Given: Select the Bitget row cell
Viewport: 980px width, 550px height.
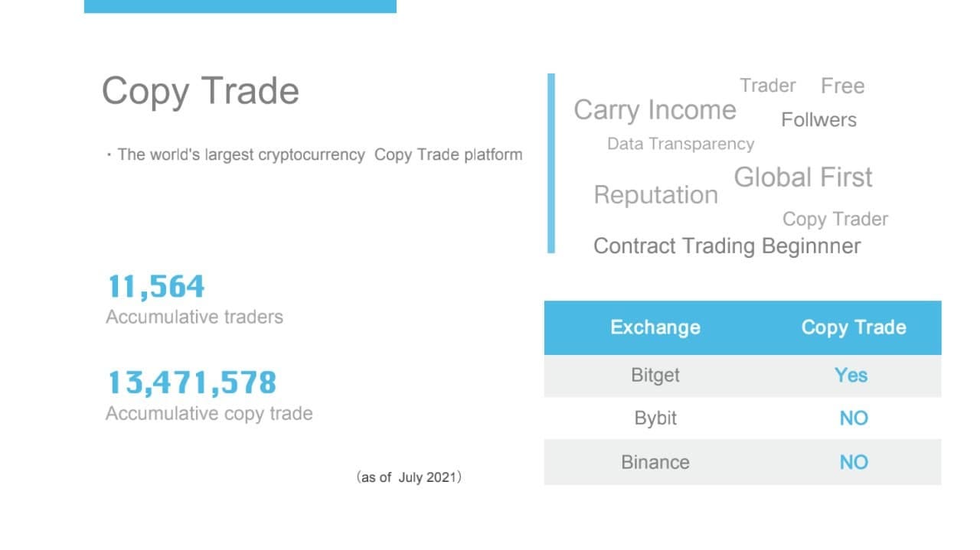Looking at the screenshot, I should (x=655, y=376).
